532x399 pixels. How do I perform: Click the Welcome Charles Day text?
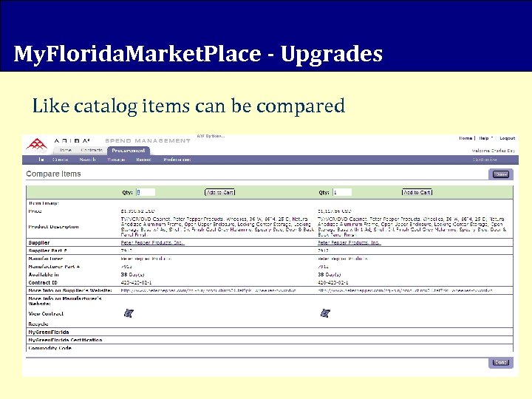point(494,150)
